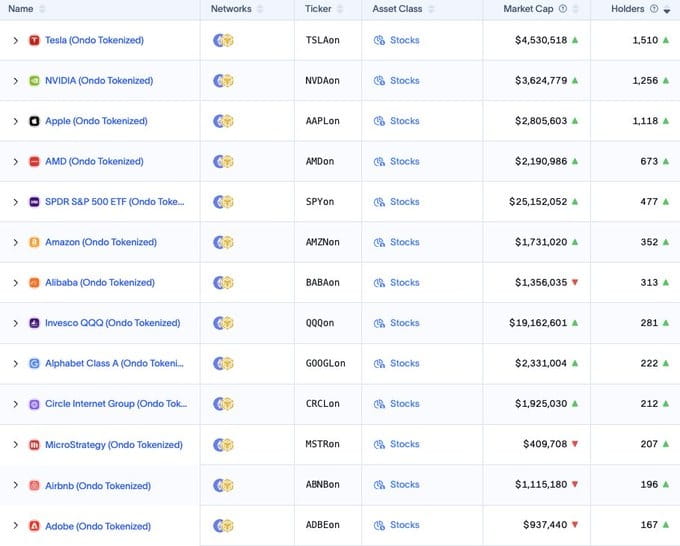Click network icons in the Apple row
Image resolution: width=680 pixels, height=546 pixels.
click(x=223, y=121)
